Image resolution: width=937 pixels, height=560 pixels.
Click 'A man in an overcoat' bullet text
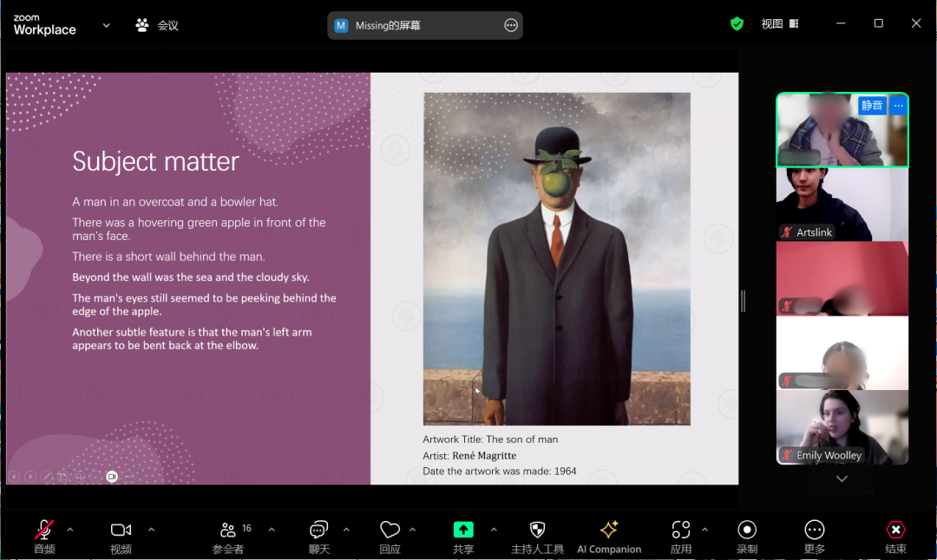[x=175, y=202]
